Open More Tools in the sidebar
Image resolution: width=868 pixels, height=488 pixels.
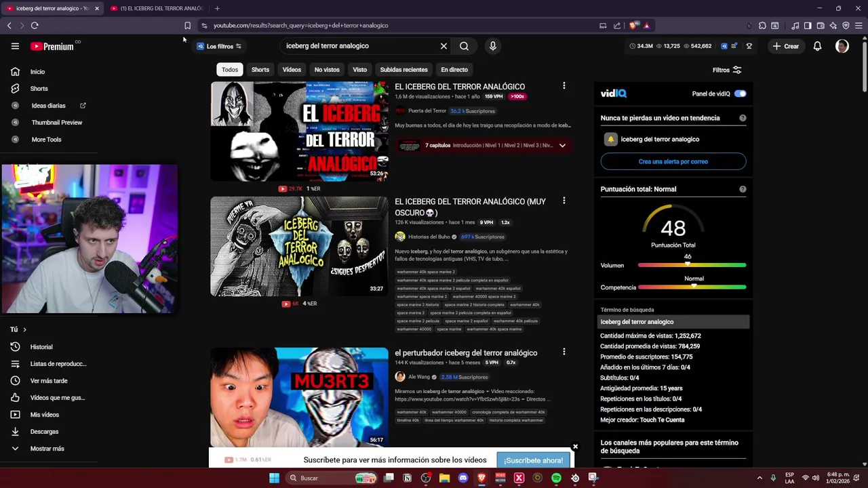pos(46,140)
